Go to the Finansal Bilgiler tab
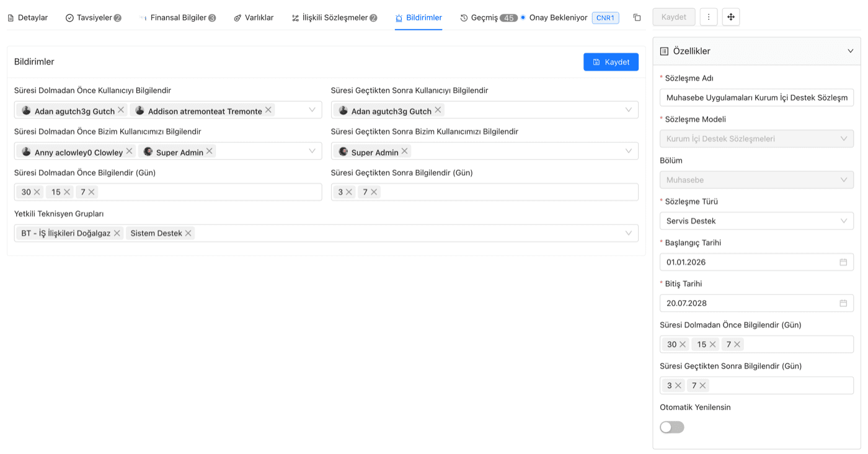Image resolution: width=868 pixels, height=454 pixels. pyautogui.click(x=177, y=17)
